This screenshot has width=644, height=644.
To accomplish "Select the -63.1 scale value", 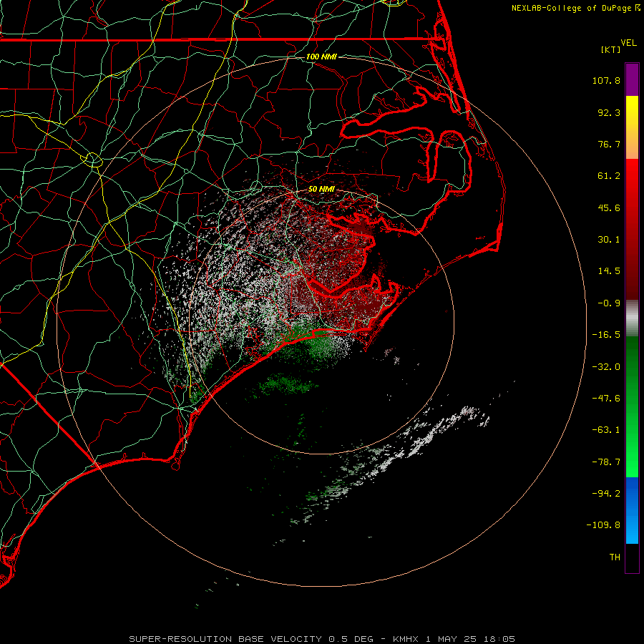I will coord(606,430).
